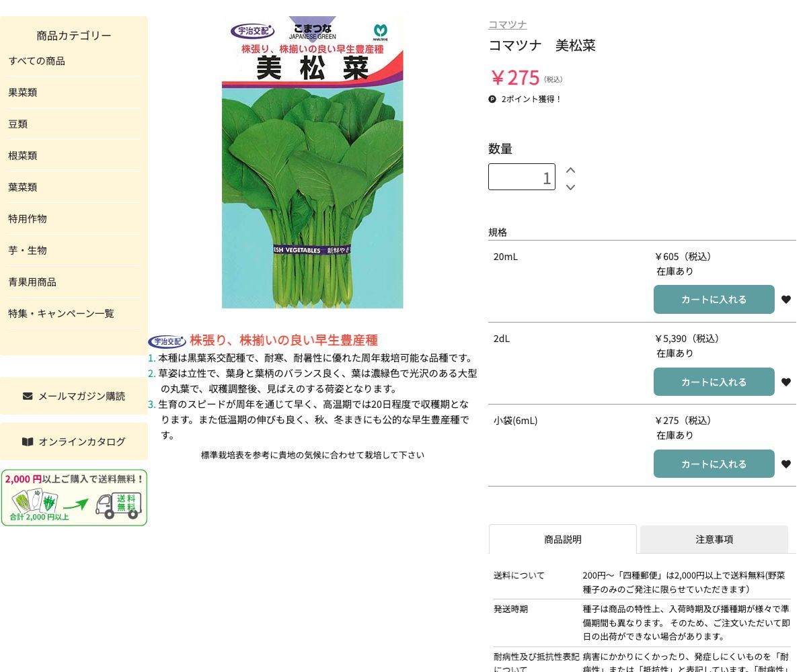This screenshot has height=672, width=807.
Task: Switch to the 注意事項 tab
Action: tap(714, 539)
